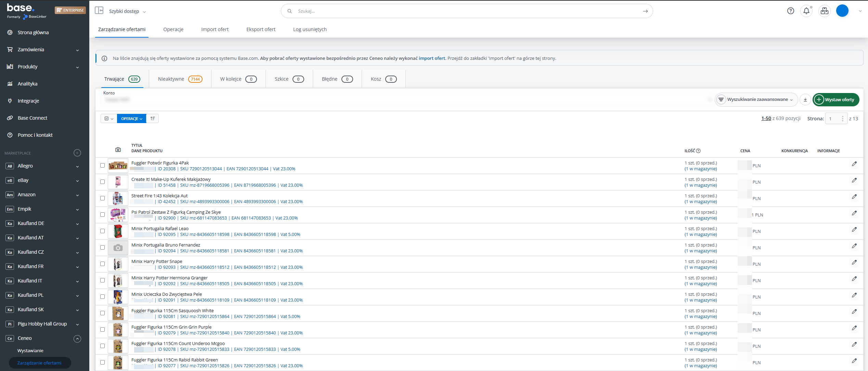Click the add marketplace plus icon

pos(77,153)
